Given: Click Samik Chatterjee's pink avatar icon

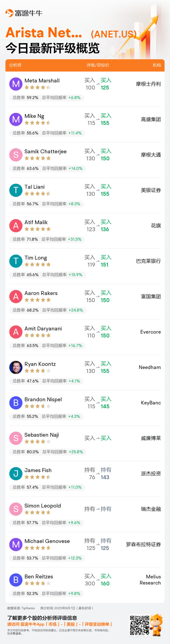Looking at the screenshot, I should pos(16,155).
